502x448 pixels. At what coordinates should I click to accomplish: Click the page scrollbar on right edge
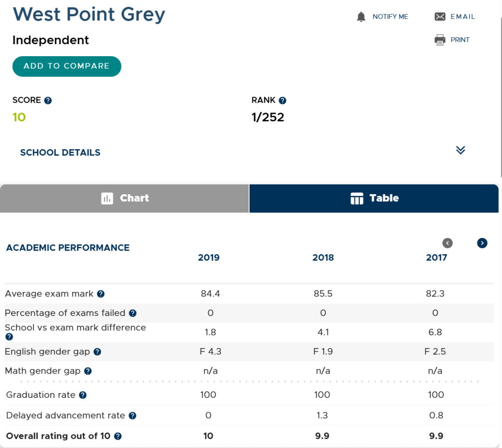click(x=501, y=96)
